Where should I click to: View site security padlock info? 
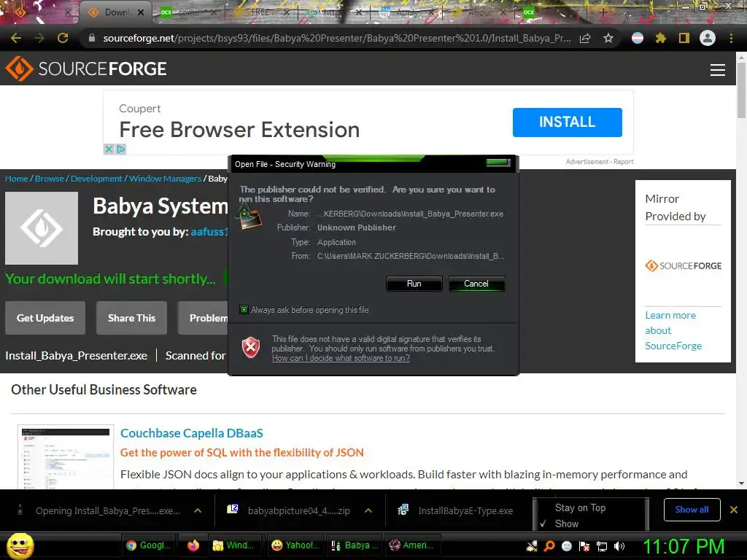[x=92, y=38]
